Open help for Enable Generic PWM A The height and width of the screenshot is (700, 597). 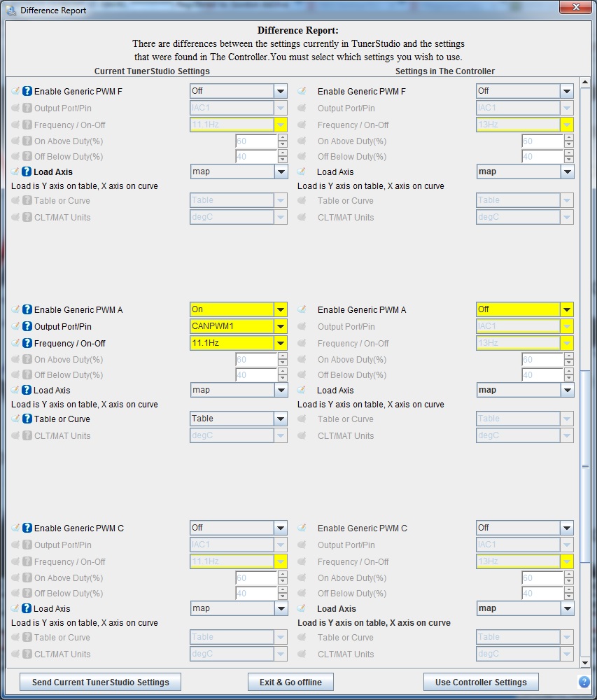(x=27, y=309)
